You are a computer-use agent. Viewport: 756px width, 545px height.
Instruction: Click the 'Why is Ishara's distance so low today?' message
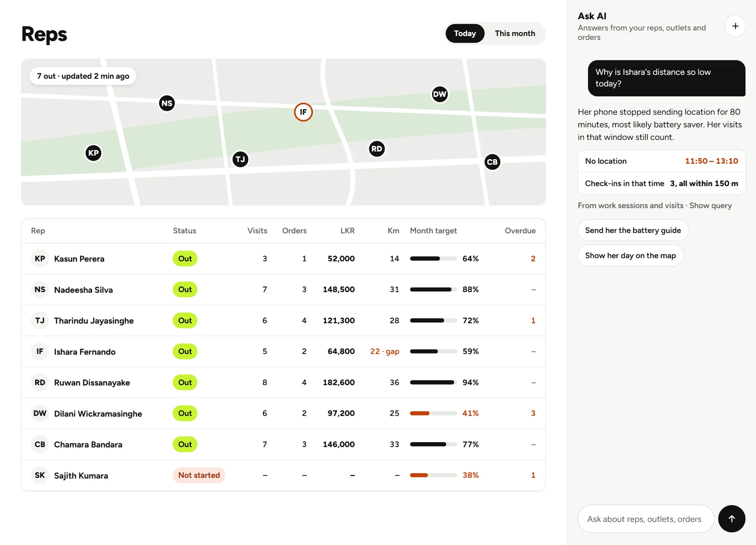pos(667,78)
